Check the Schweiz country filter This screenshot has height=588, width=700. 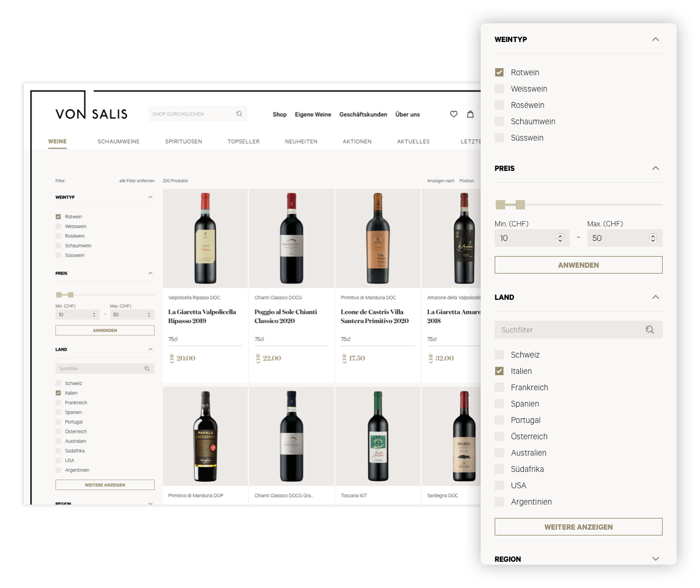499,355
